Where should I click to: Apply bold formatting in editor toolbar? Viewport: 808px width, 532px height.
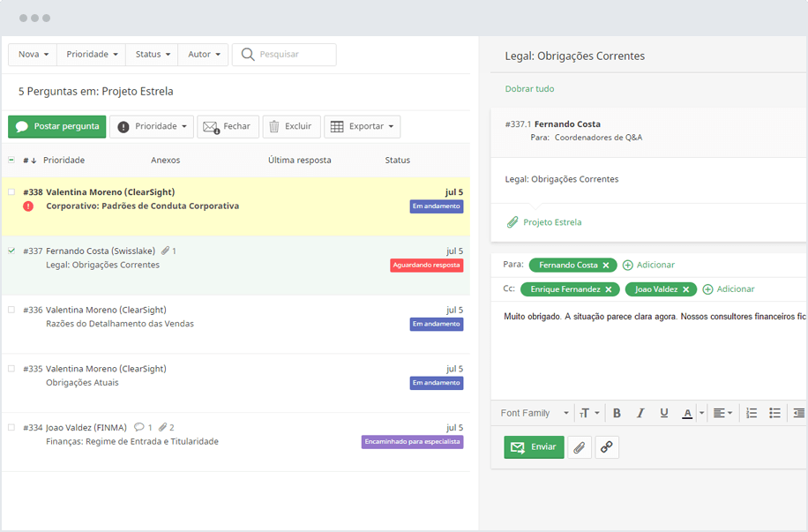[x=617, y=413]
